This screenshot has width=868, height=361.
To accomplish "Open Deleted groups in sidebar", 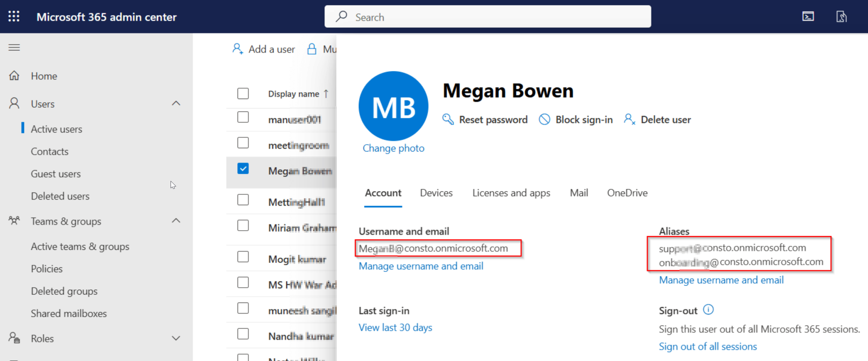I will click(64, 291).
